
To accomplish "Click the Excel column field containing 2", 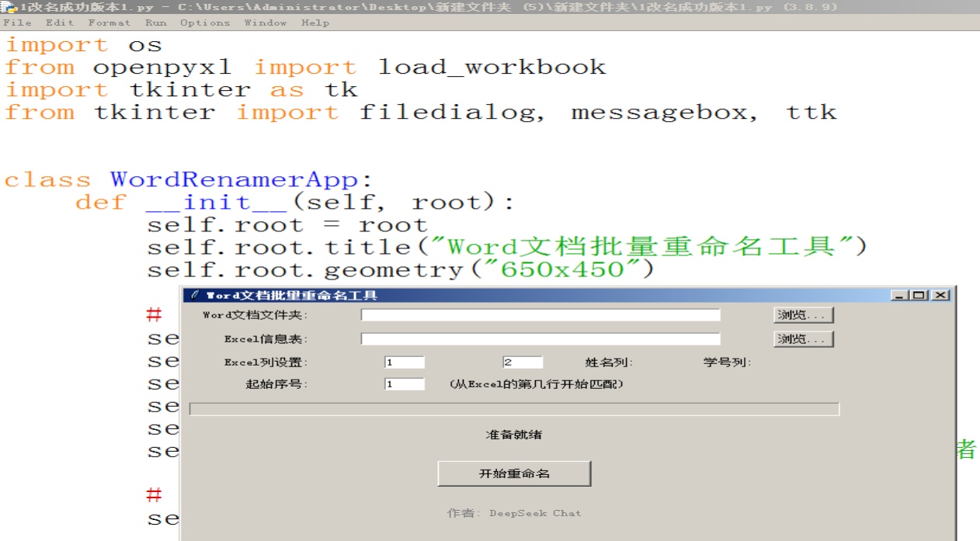I will [523, 362].
